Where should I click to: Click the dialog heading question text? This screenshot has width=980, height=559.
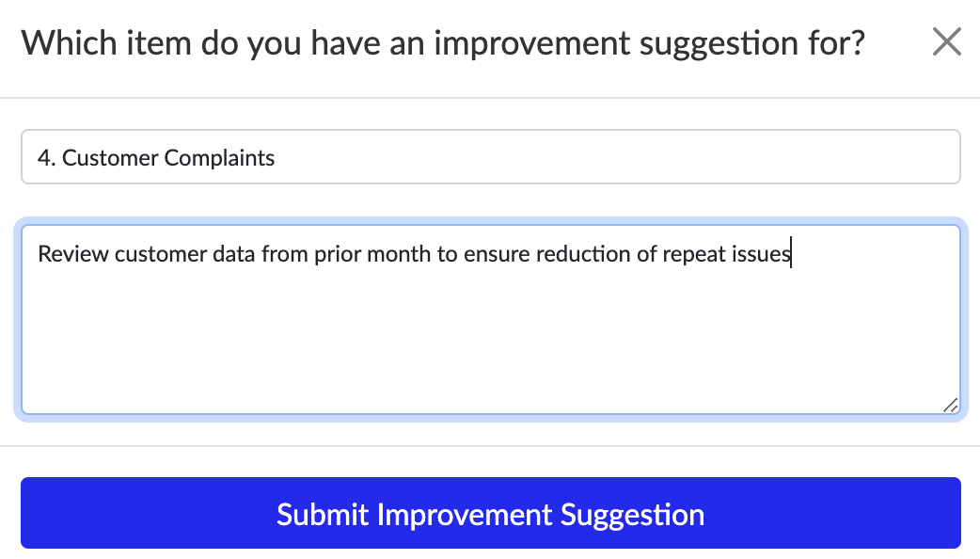pos(442,43)
